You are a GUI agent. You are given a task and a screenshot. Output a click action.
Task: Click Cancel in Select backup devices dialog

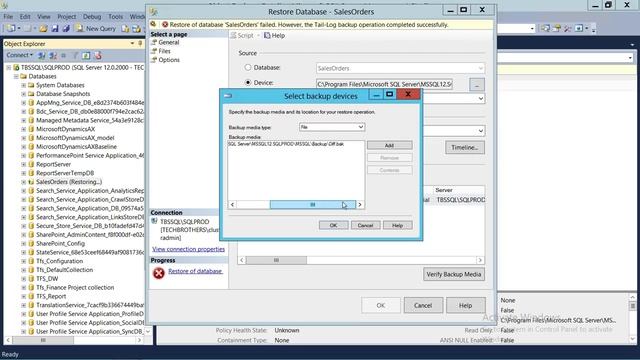click(365, 225)
